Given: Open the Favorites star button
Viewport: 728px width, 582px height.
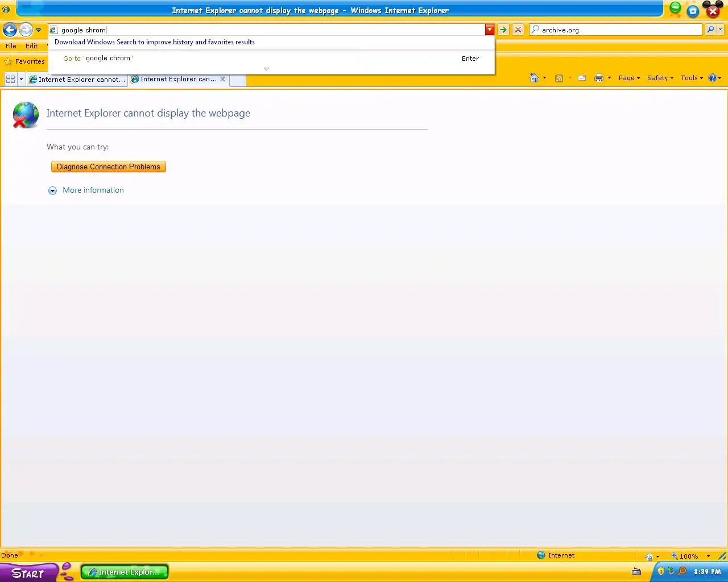Looking at the screenshot, I should tap(24, 61).
